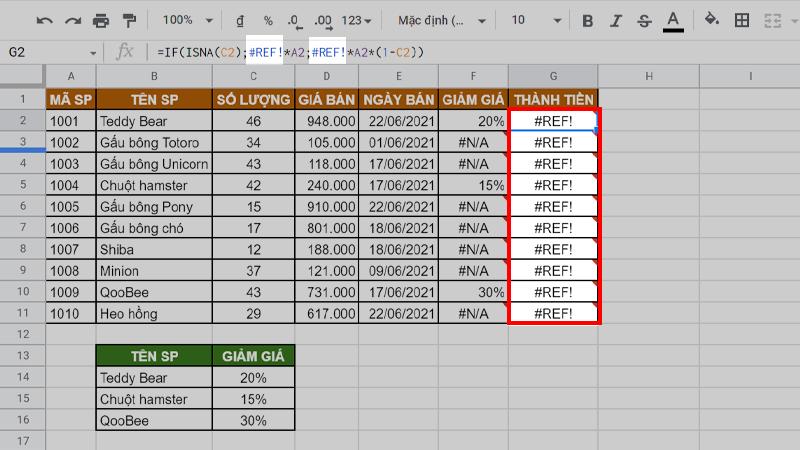Screen dimensions: 800x450
Task: Click the Gấu bông Totoro cell
Action: (x=154, y=142)
